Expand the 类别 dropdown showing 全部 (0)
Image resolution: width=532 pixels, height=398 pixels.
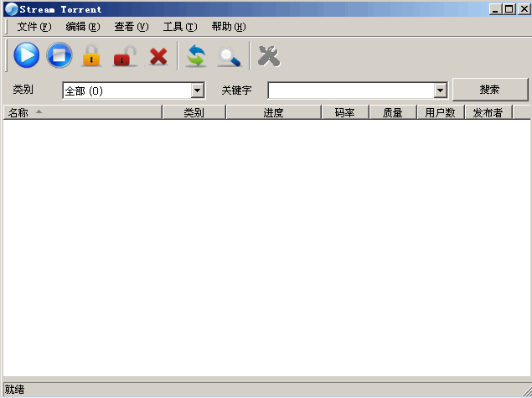coord(197,90)
